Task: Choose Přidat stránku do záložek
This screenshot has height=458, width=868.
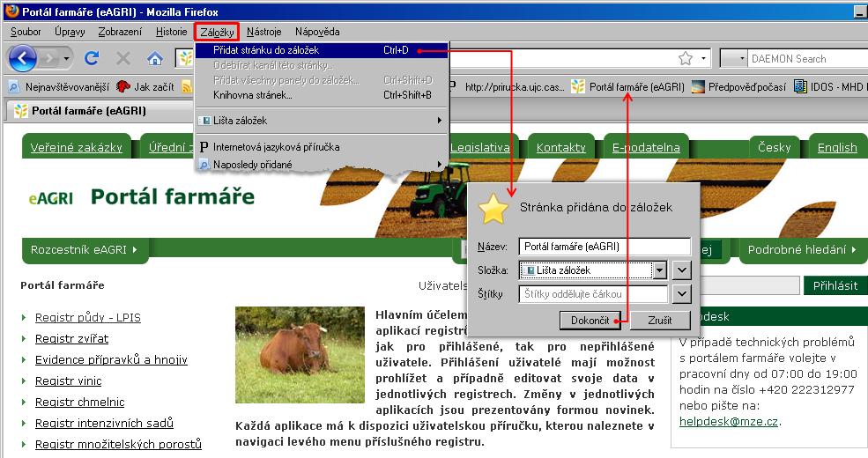Action: [323, 50]
